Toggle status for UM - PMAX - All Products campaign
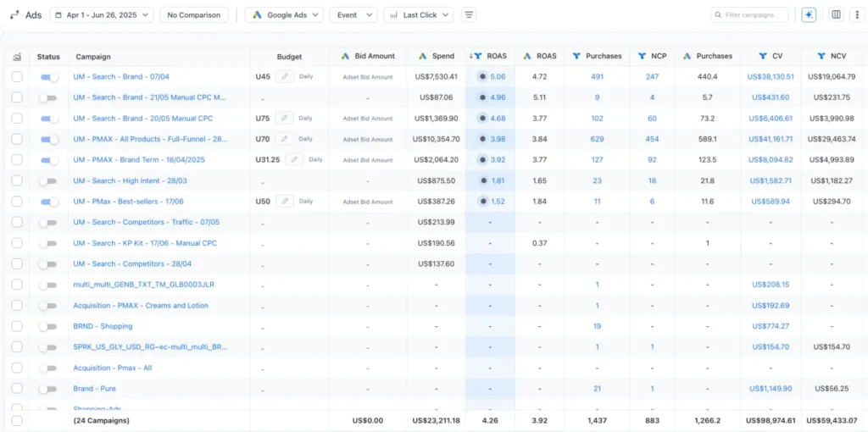This screenshot has width=868, height=432. 49,139
